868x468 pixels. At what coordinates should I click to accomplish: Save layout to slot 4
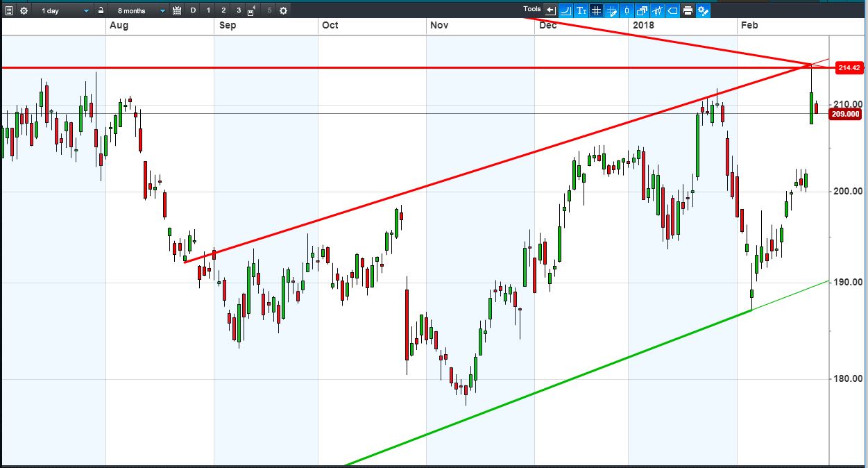pyautogui.click(x=252, y=10)
